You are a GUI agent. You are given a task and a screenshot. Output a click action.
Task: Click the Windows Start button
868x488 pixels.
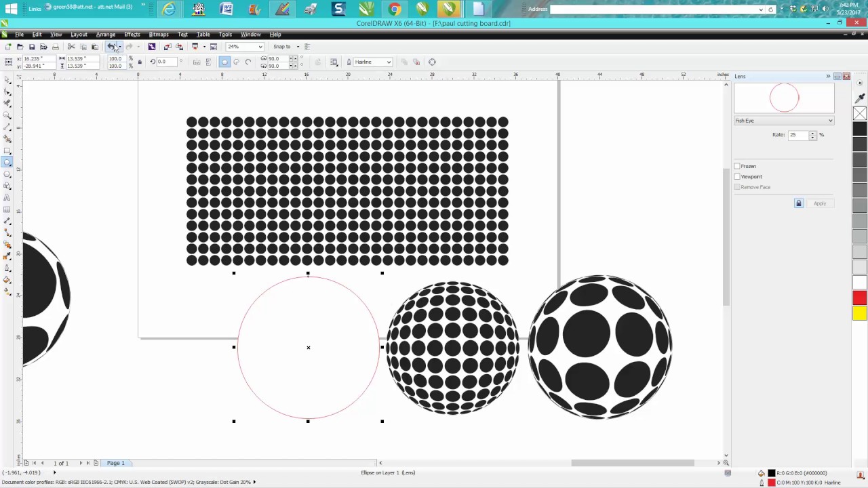coord(12,9)
